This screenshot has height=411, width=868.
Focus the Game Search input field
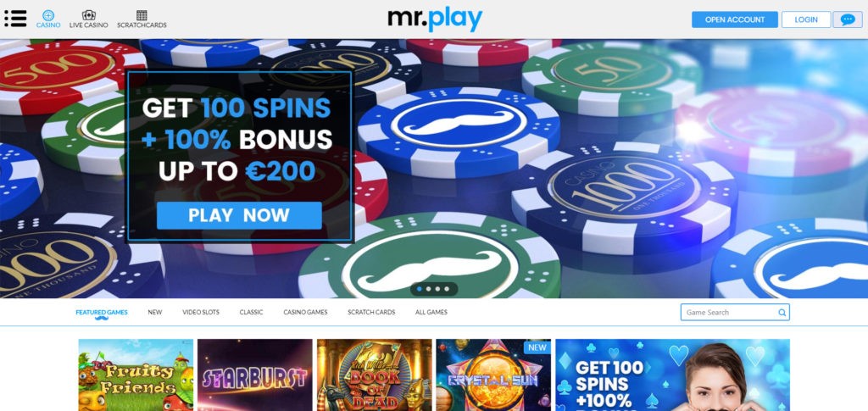(x=735, y=312)
